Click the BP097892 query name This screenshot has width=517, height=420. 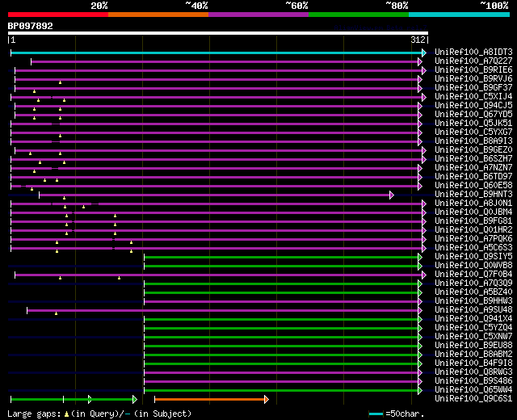coord(31,26)
